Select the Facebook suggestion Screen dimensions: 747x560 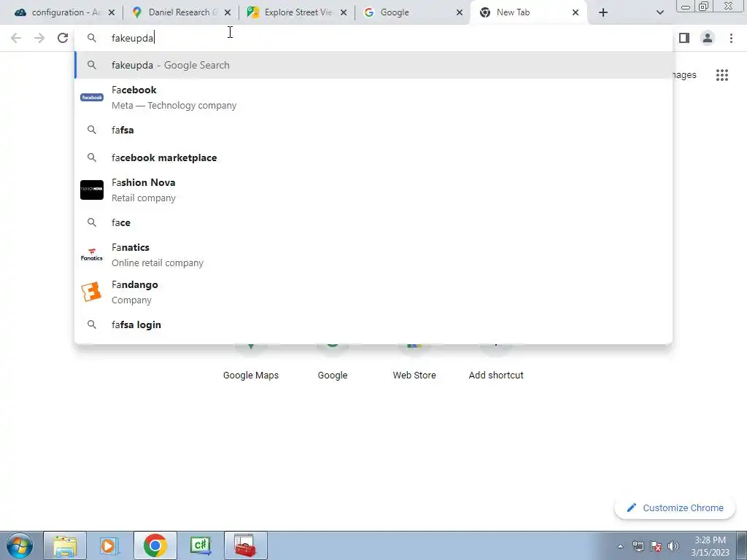tap(373, 97)
